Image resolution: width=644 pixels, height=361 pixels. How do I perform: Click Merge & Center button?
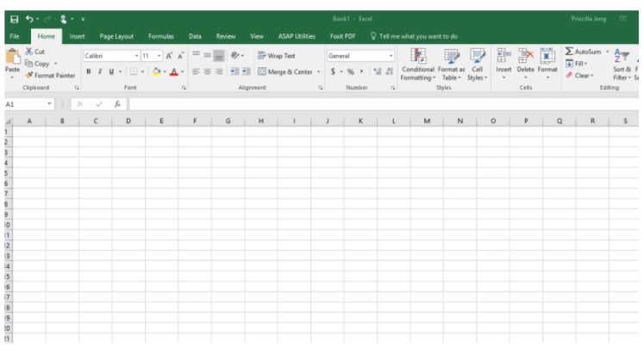click(285, 72)
